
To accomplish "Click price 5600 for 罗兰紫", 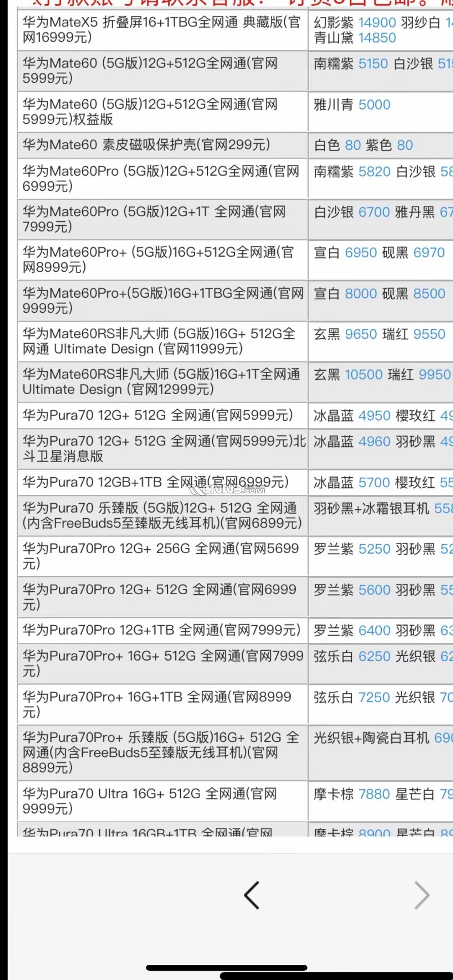I will pyautogui.click(x=375, y=590).
